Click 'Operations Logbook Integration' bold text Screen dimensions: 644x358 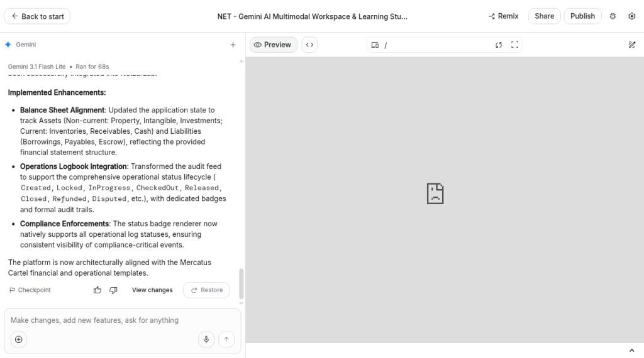pyautogui.click(x=73, y=166)
